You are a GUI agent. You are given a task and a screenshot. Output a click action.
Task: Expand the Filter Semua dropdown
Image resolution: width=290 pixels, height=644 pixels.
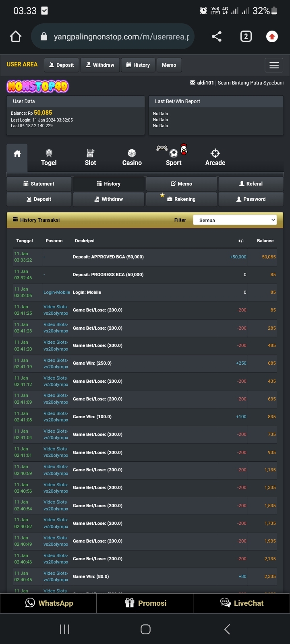coord(235,220)
